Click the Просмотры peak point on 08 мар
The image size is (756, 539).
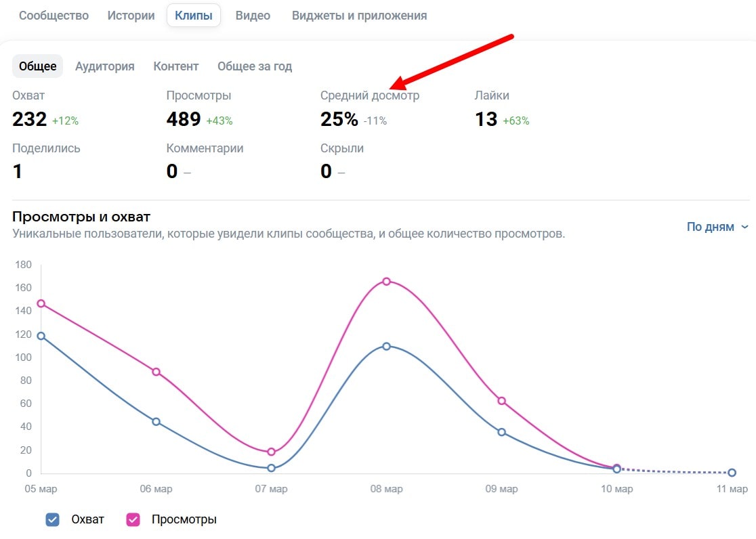(386, 281)
